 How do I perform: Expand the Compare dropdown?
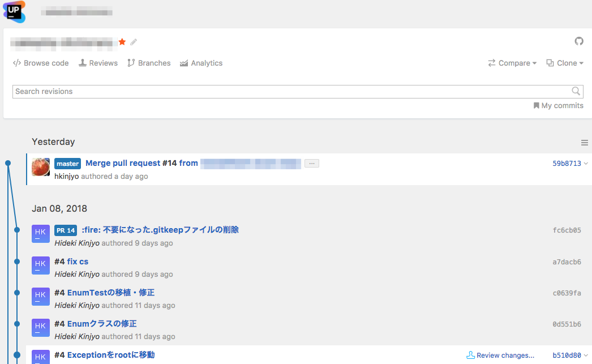(x=512, y=63)
